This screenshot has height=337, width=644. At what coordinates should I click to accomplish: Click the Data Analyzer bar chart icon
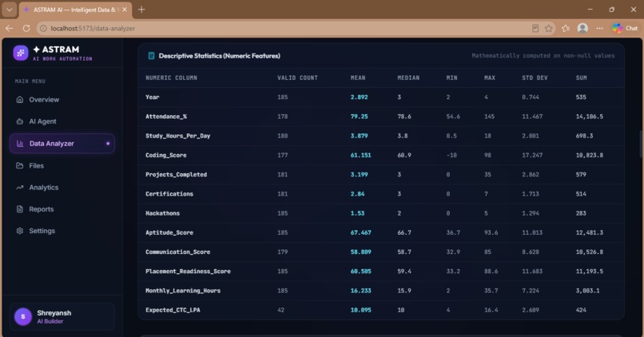click(x=20, y=144)
